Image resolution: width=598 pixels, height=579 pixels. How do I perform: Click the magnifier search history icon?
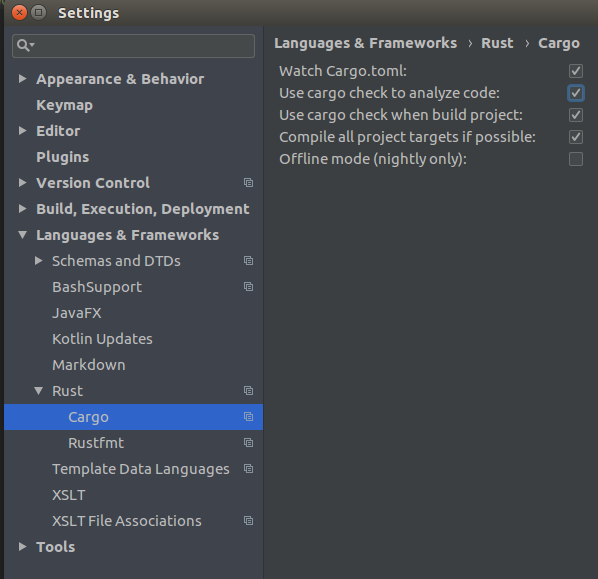(x=26, y=45)
